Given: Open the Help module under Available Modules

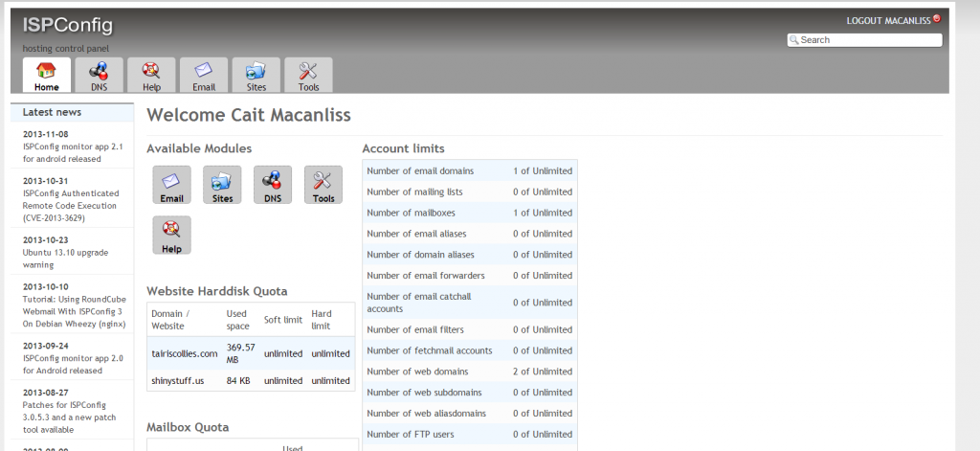Looking at the screenshot, I should click(172, 236).
